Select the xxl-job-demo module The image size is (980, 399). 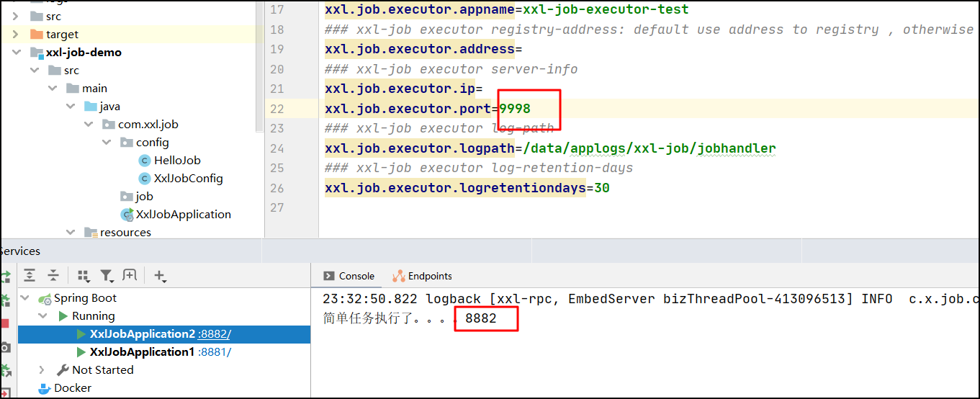pos(84,53)
